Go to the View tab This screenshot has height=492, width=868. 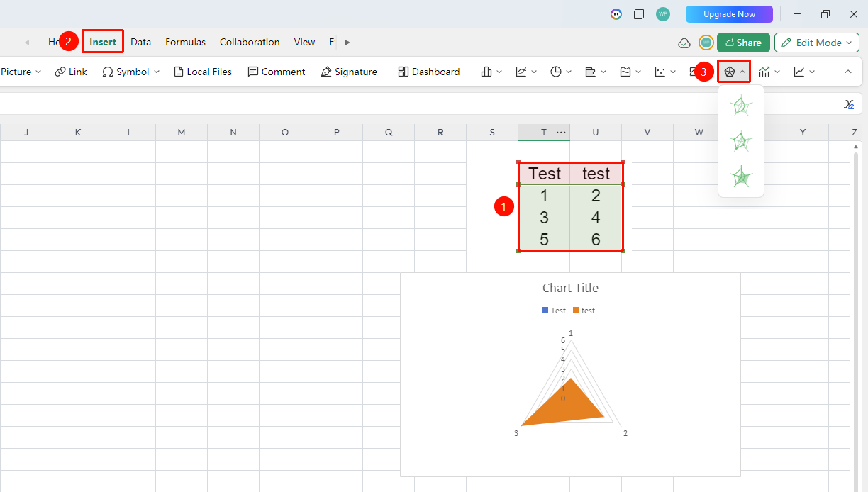304,42
